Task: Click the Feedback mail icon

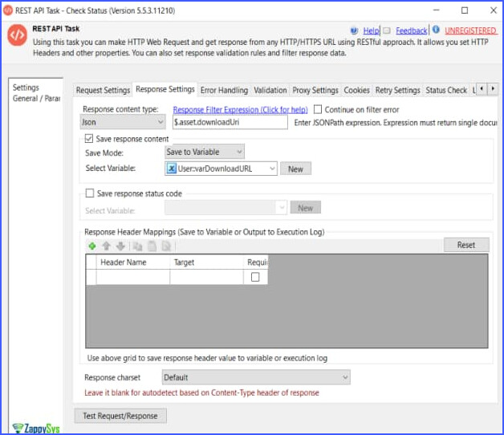Action: tap(387, 30)
